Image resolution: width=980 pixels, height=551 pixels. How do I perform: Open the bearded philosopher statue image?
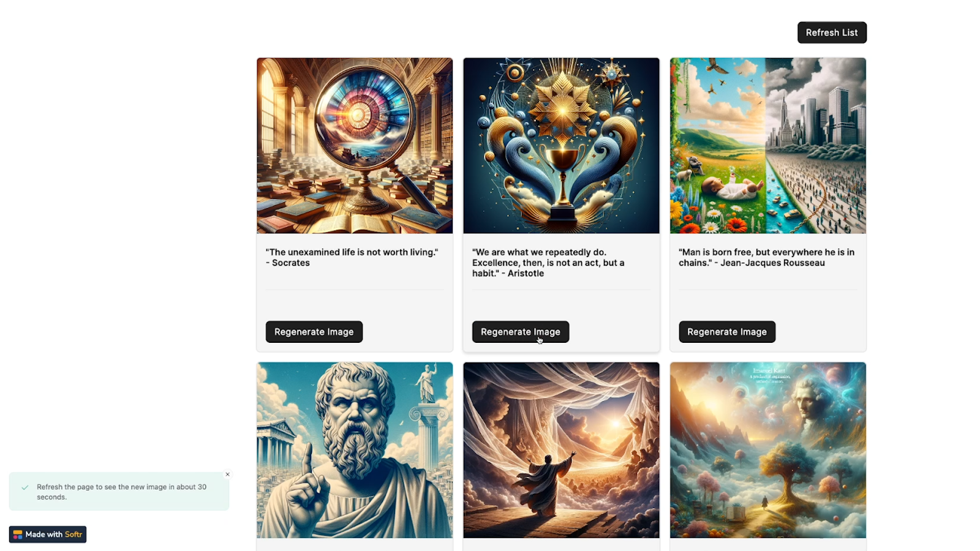(x=355, y=450)
